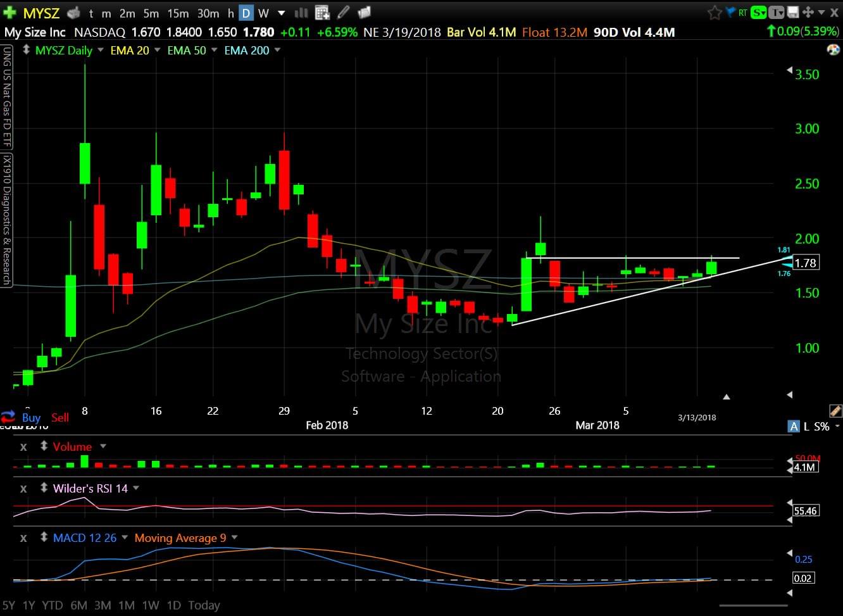Click the trade swap arrows icon near Buy

click(x=8, y=417)
